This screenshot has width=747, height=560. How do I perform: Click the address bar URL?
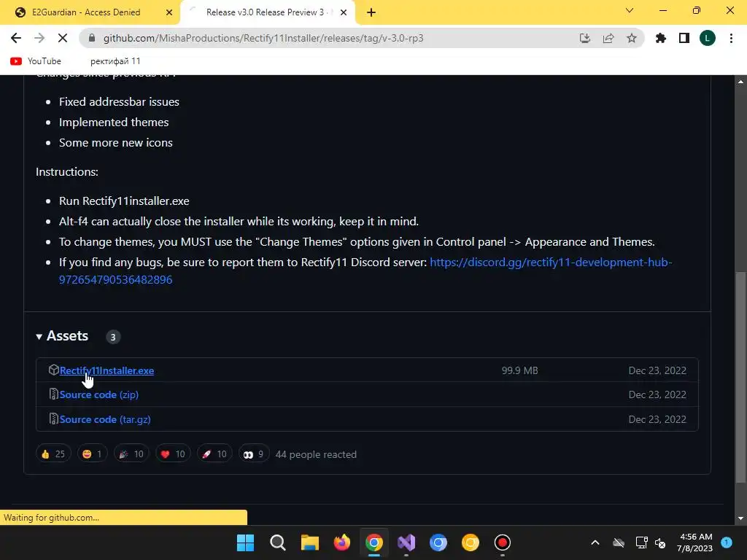tap(263, 38)
